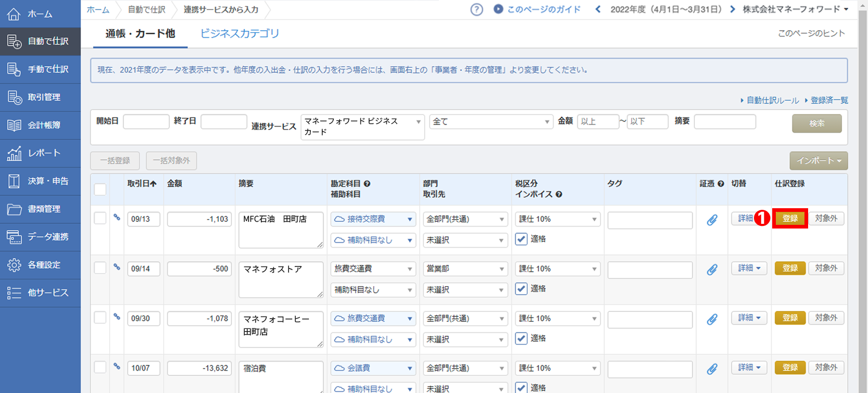Image resolution: width=868 pixels, height=393 pixels.
Task: Click the 開始日 date input field
Action: 146,122
